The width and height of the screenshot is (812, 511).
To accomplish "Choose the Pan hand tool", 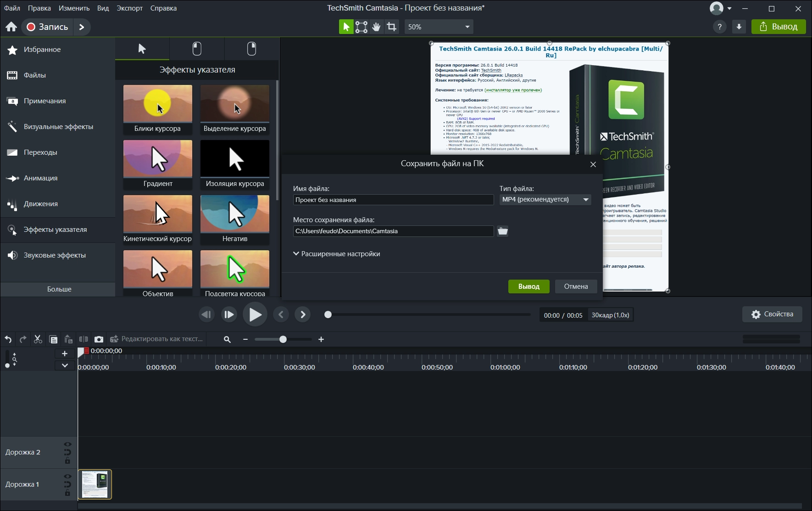I will (x=377, y=27).
